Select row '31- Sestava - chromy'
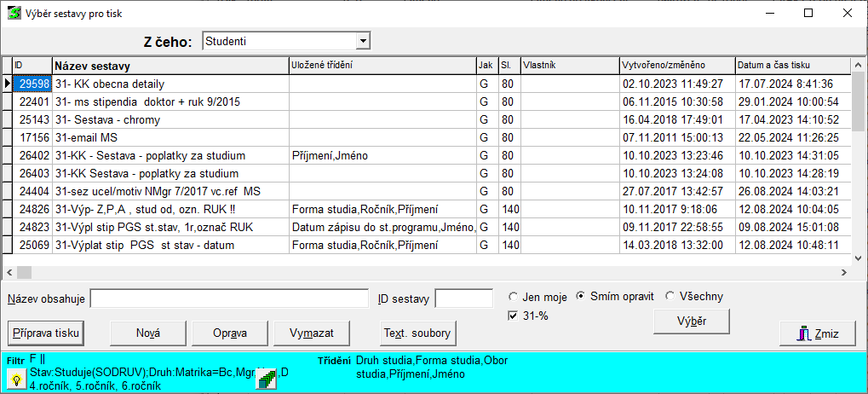The height and width of the screenshot is (394, 868). 170,120
